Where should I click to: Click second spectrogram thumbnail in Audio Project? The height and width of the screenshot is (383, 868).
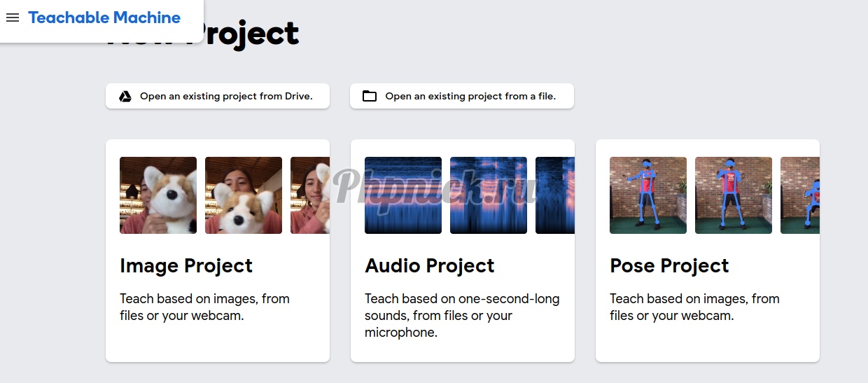point(489,195)
